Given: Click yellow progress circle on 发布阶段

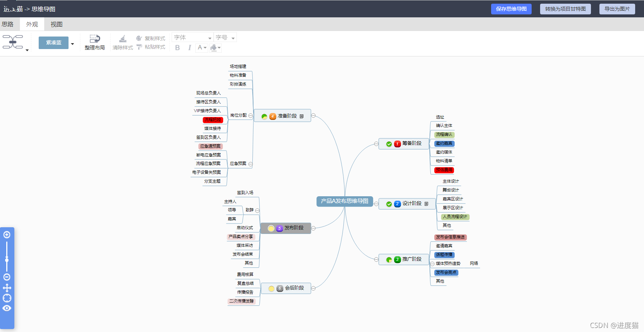Looking at the screenshot, I should pos(271,228).
